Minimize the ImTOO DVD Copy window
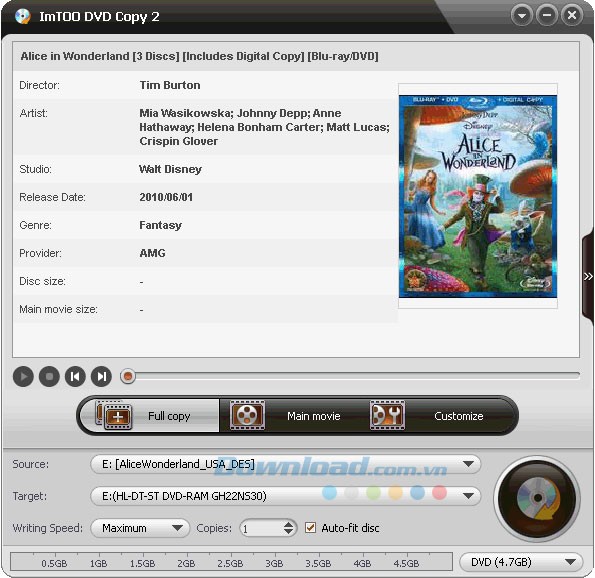595x578 pixels. click(x=547, y=16)
